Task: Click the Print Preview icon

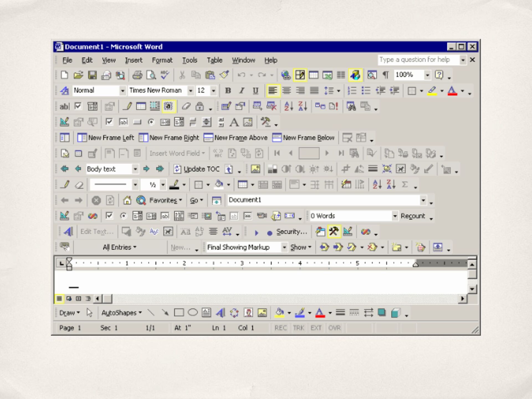Action: tap(151, 75)
